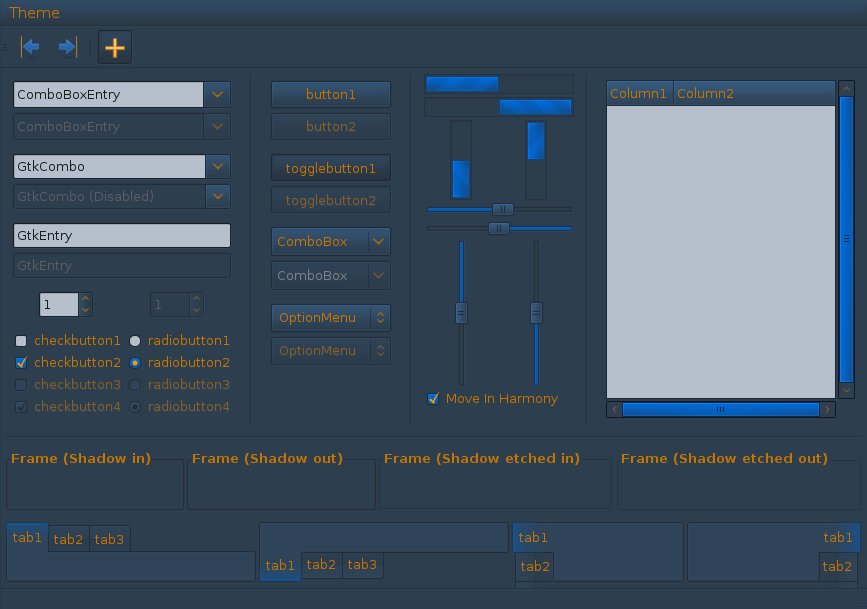This screenshot has height=609, width=867.
Task: Click the disabled ComboBoxEntry dropdown arrow
Action: tap(217, 127)
